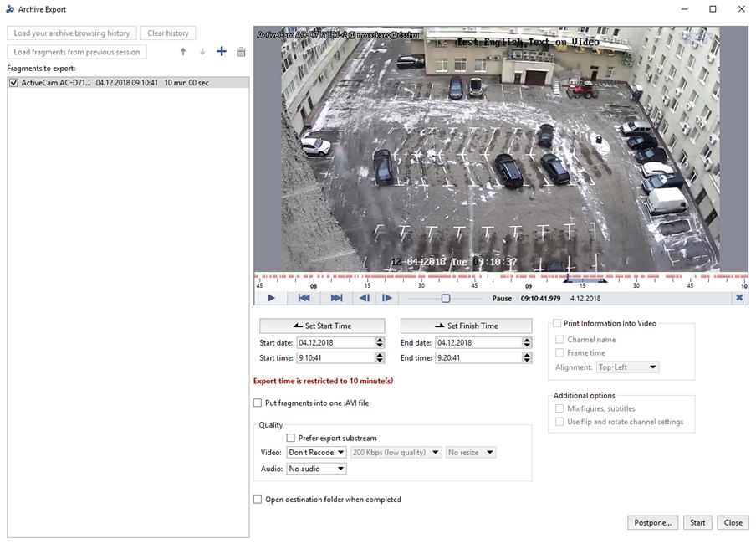This screenshot has height=544, width=756.
Task: Open the Video Don't Recode dropdown
Action: (316, 453)
